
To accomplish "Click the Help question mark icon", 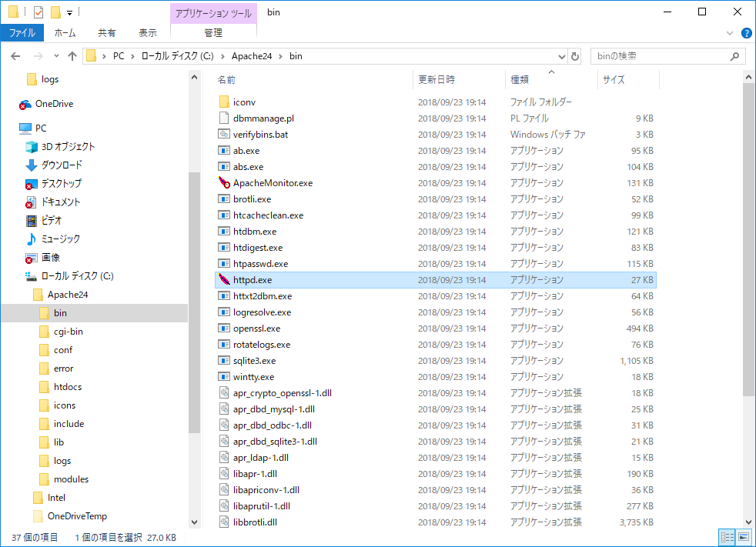I will tap(745, 33).
